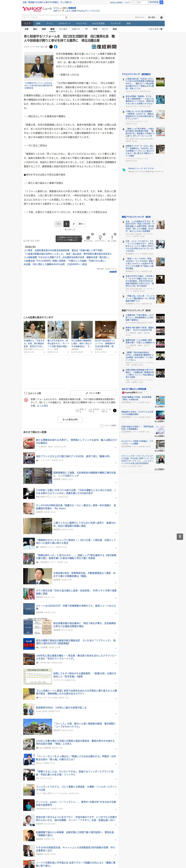Click the scroll-to-top arrow button
This screenshot has width=186, height=868.
(180, 536)
